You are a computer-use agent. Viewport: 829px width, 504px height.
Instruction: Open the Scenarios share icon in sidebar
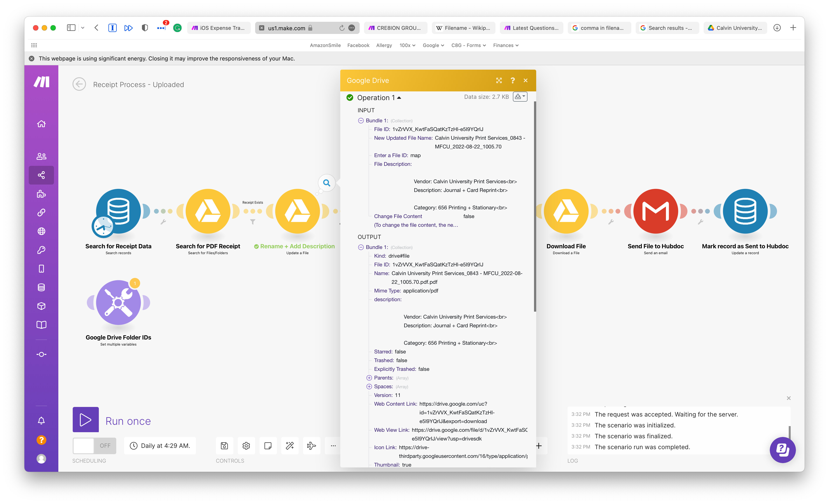click(x=41, y=175)
